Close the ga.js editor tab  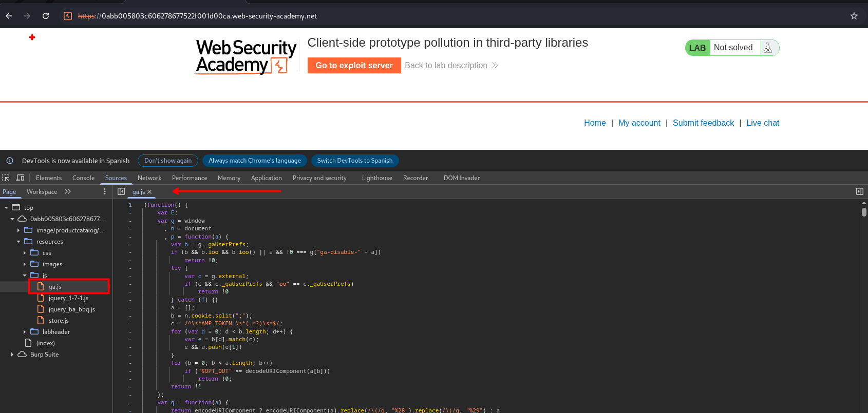pos(149,192)
